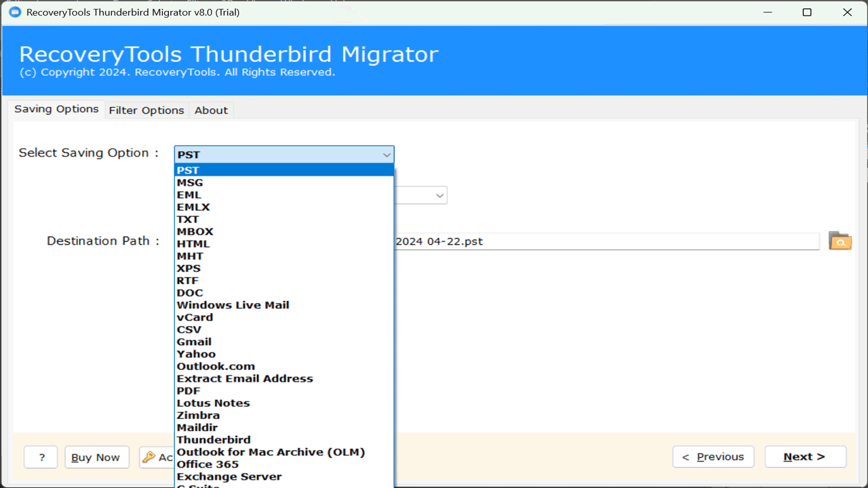Select EMLX format in the list
This screenshot has height=488, width=868.
[x=284, y=207]
